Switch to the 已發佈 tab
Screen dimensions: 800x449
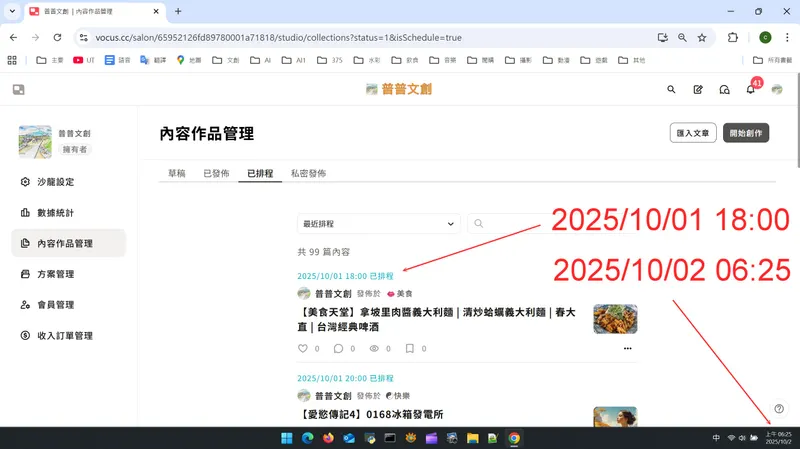point(216,173)
